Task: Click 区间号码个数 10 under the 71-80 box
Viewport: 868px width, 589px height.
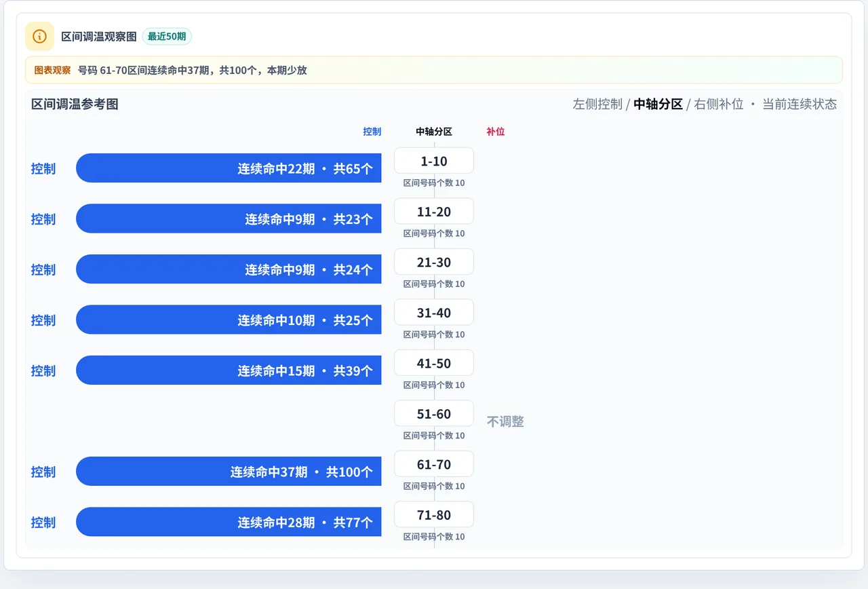Action: (434, 537)
